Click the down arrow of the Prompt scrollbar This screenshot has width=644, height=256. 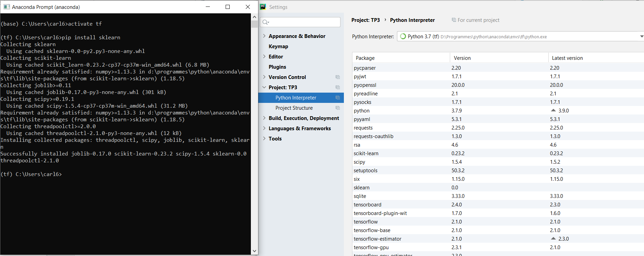coord(254,251)
